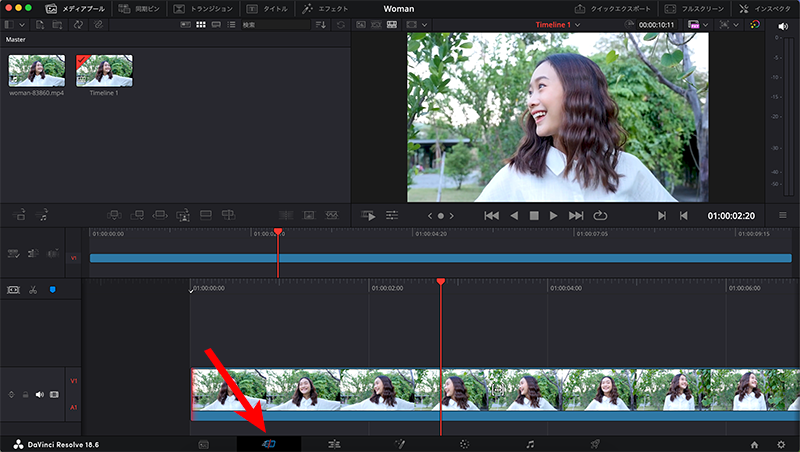The height and width of the screenshot is (452, 800).
Task: Open the メディアプール (Media Pool) tab
Action: click(x=75, y=9)
